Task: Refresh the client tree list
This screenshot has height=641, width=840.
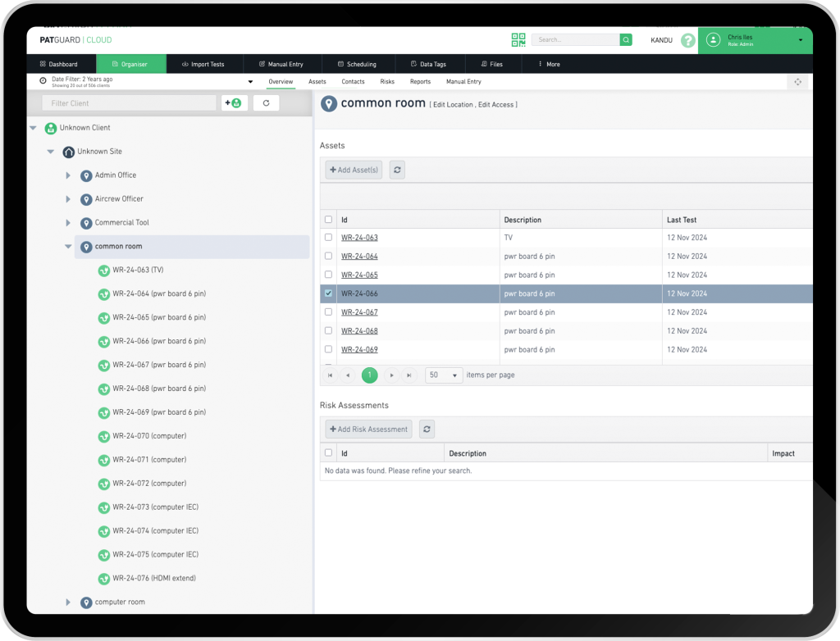Action: click(266, 103)
